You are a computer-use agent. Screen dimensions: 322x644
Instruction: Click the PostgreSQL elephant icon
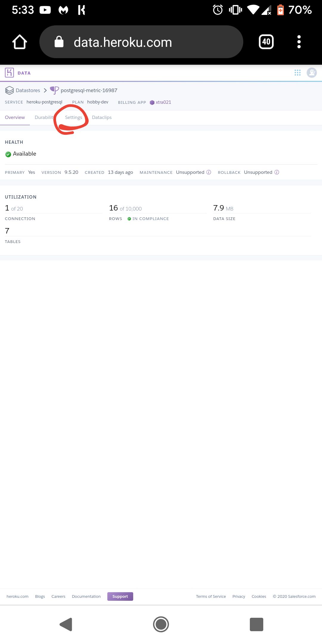point(54,90)
